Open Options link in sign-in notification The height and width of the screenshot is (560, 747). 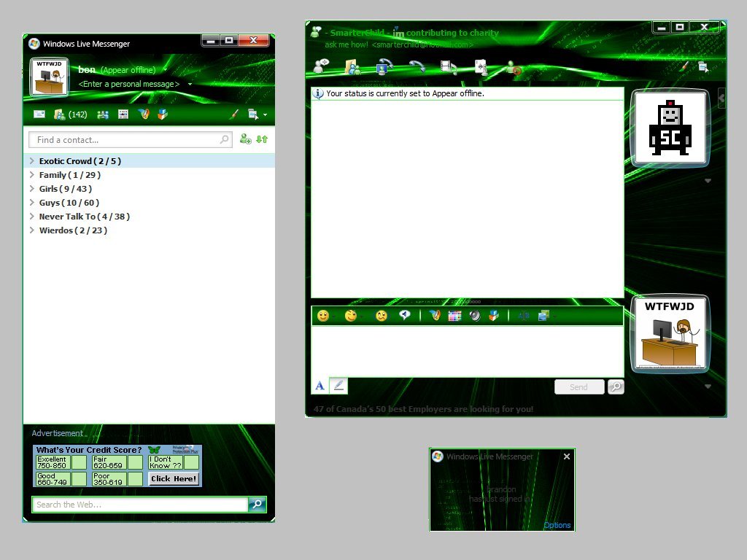[557, 525]
